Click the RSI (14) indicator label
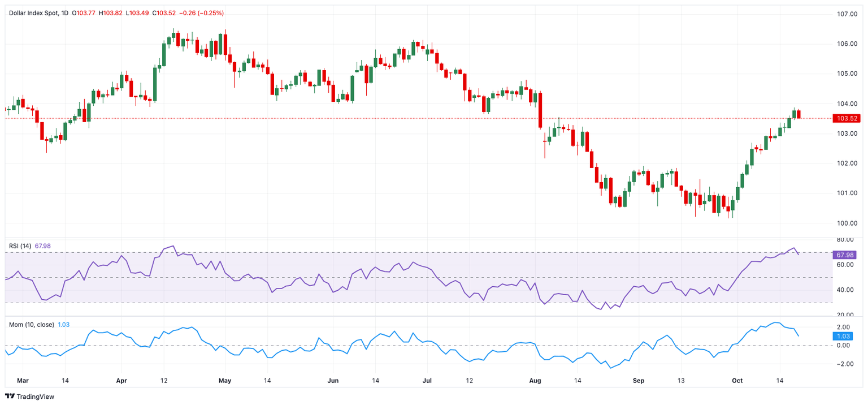This screenshot has height=405, width=868. pos(20,245)
